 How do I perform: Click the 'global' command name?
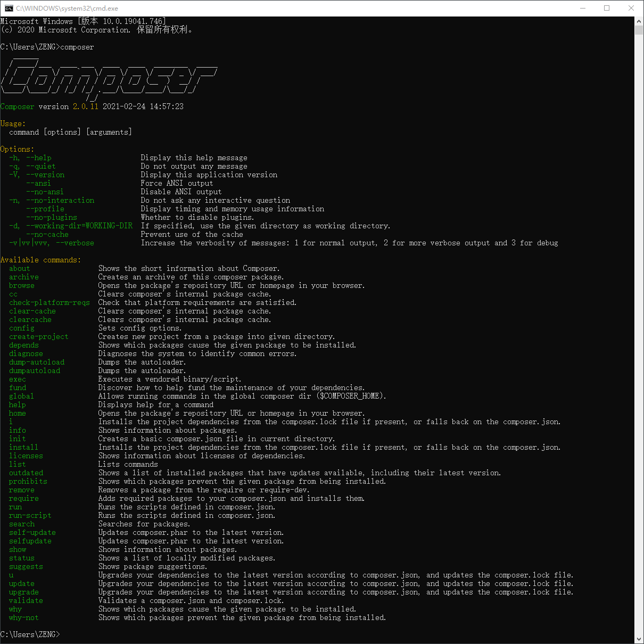22,396
